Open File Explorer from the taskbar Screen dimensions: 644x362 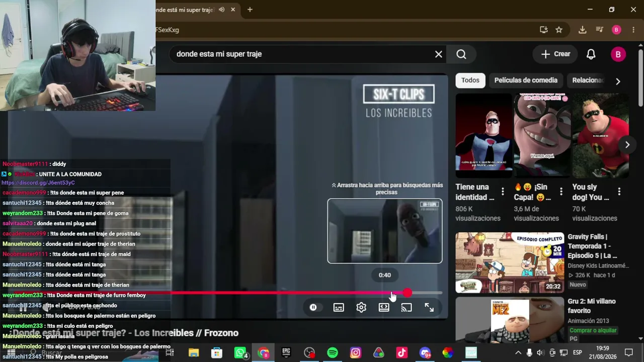[x=194, y=353]
